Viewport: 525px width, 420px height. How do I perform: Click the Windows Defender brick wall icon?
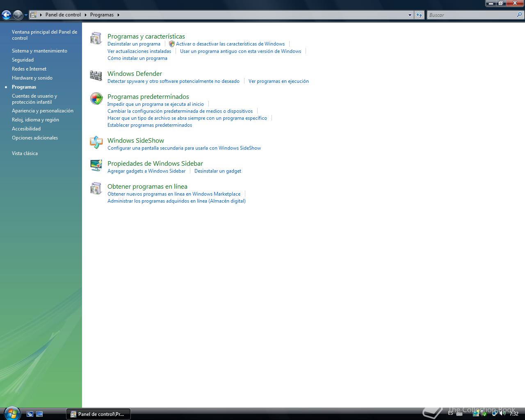(x=96, y=76)
